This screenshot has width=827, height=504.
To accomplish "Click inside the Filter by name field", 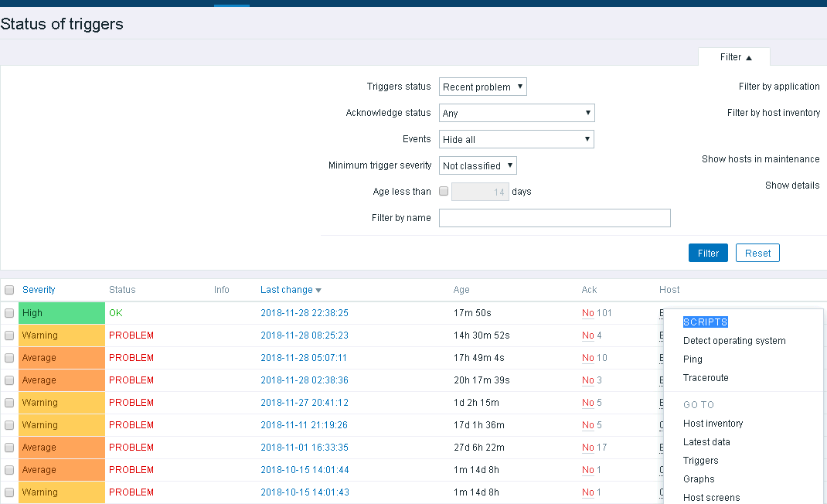I will (554, 218).
